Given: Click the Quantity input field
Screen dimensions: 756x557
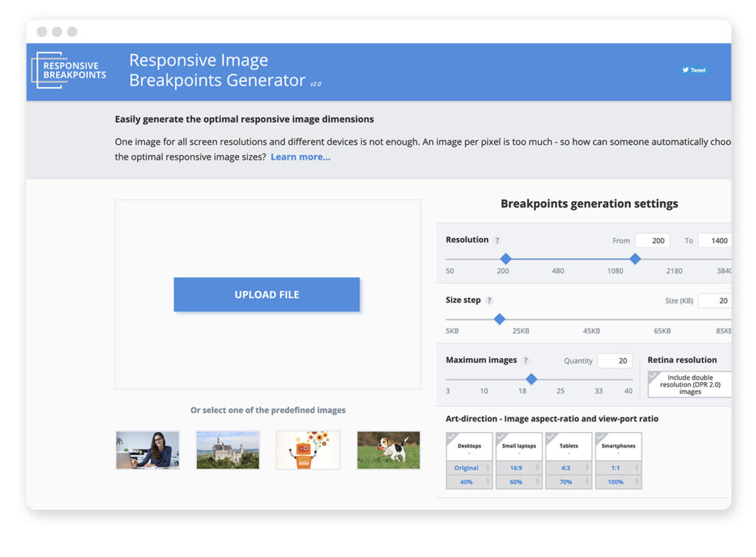Looking at the screenshot, I should coord(614,360).
